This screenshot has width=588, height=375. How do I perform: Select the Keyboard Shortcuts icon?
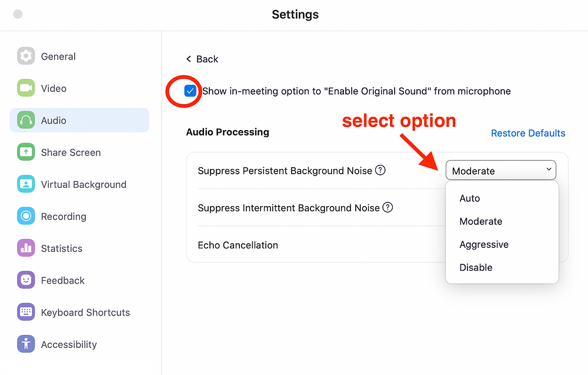pyautogui.click(x=26, y=312)
